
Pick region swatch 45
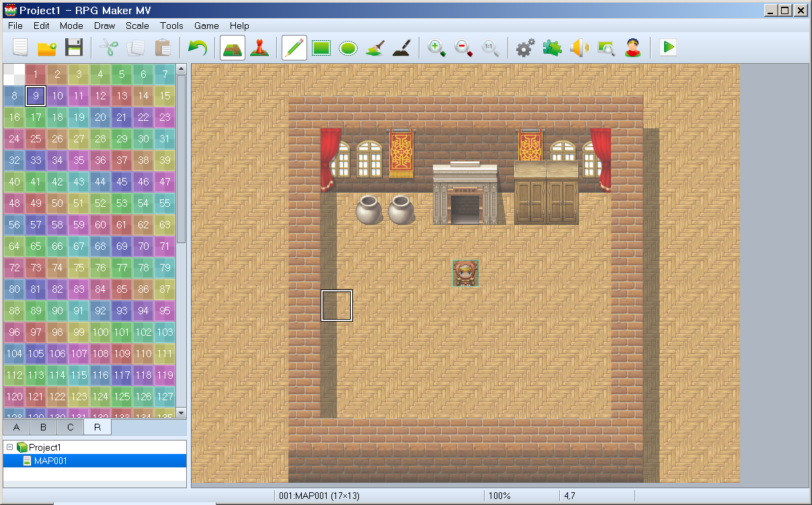point(122,182)
